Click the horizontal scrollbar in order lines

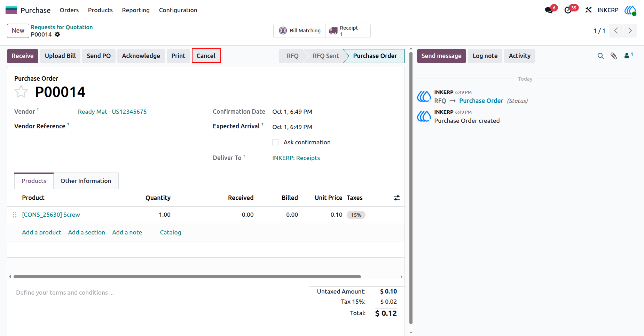tap(187, 277)
